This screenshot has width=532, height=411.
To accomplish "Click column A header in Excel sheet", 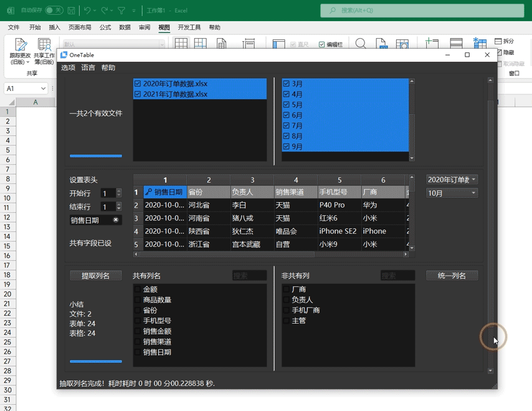I will [36, 102].
